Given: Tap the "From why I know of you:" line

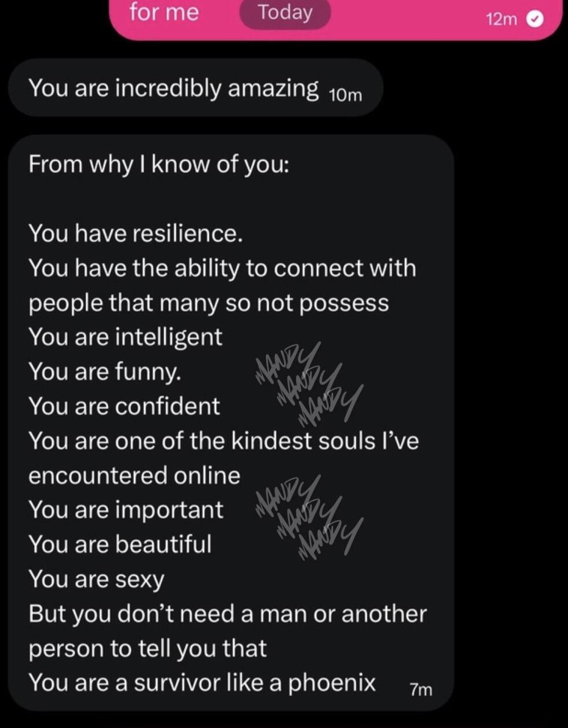Looking at the screenshot, I should (159, 164).
